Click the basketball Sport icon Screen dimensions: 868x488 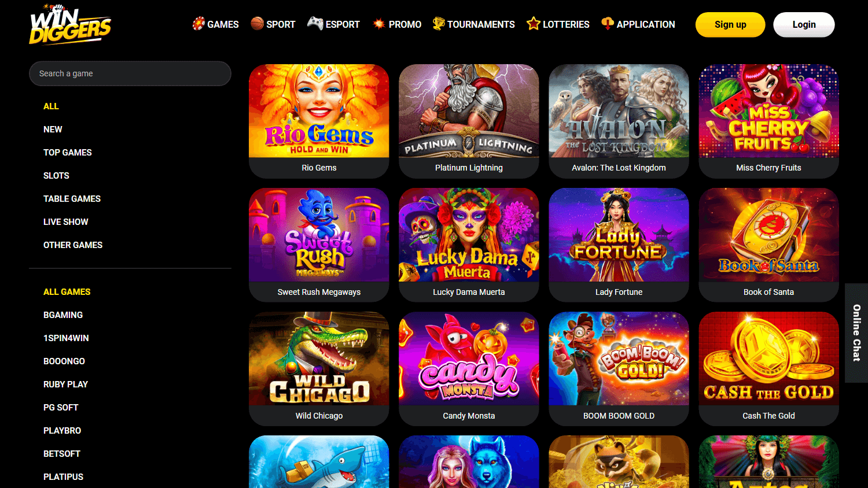257,24
